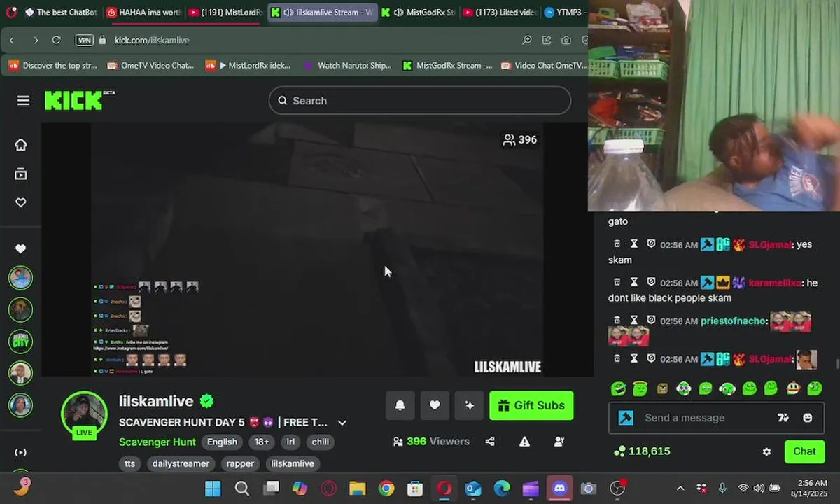Click Gift Subs button

click(531, 405)
